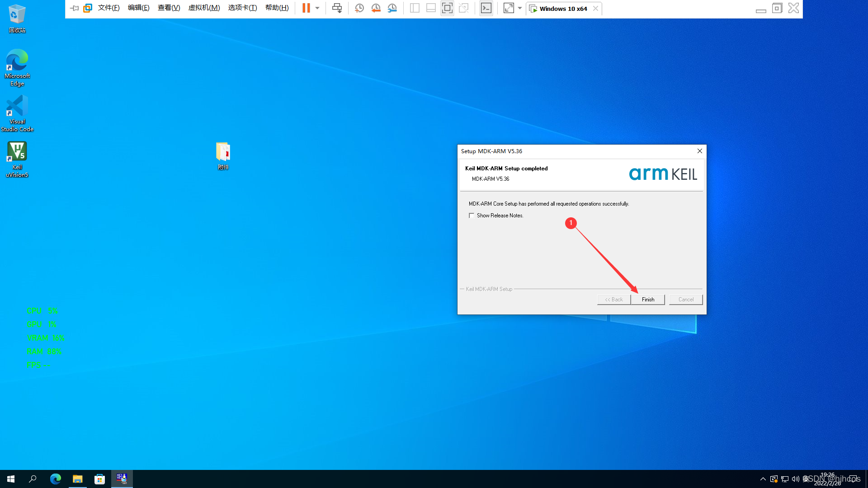Click the Finish button
Viewport: 868px width, 488px height.
click(x=648, y=300)
